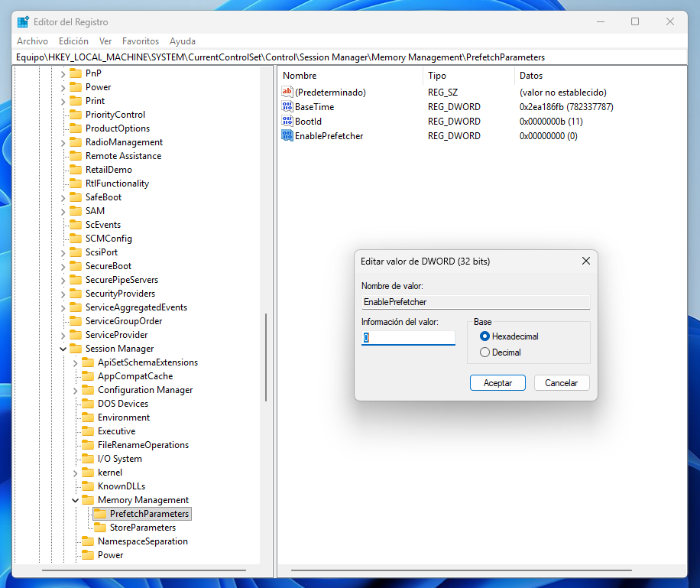The image size is (700, 588).
Task: Click the Nombre de valor field
Action: pyautogui.click(x=475, y=302)
